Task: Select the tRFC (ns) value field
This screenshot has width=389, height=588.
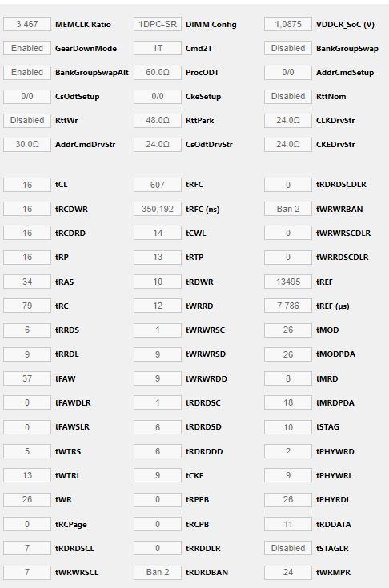Action: (158, 209)
